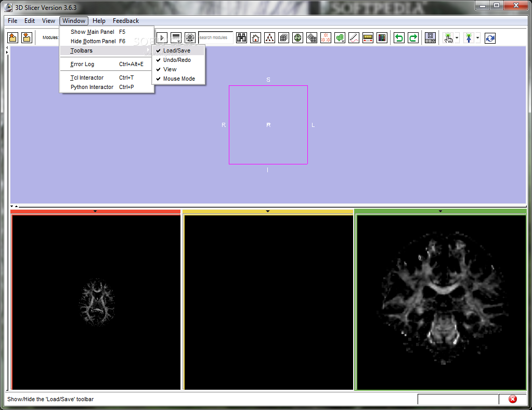Open the Data hierarchy tree icon
The height and width of the screenshot is (410, 532).
pyautogui.click(x=269, y=37)
